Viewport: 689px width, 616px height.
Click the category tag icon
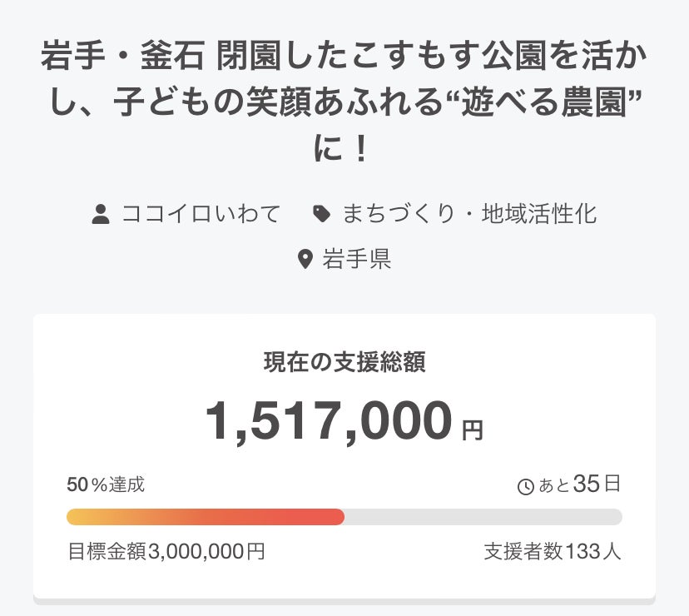[x=321, y=214]
